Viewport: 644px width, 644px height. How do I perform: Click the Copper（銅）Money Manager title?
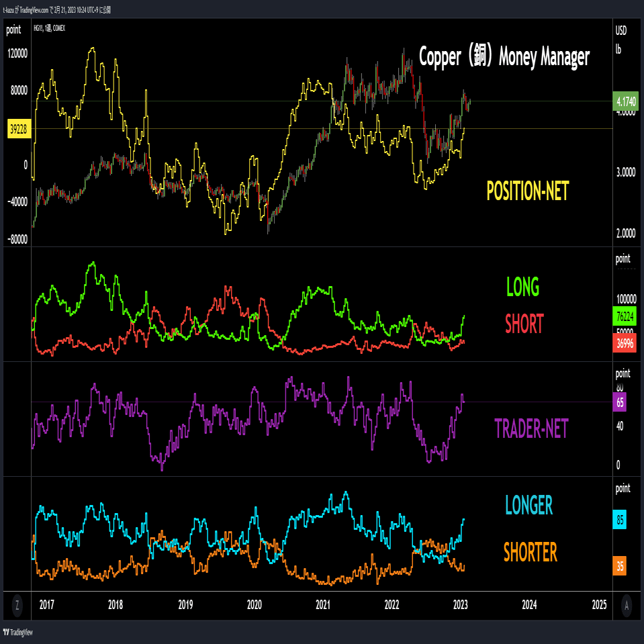504,56
